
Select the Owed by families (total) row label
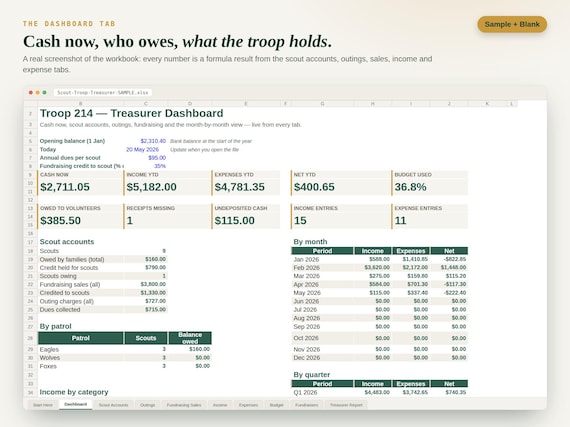tap(72, 259)
